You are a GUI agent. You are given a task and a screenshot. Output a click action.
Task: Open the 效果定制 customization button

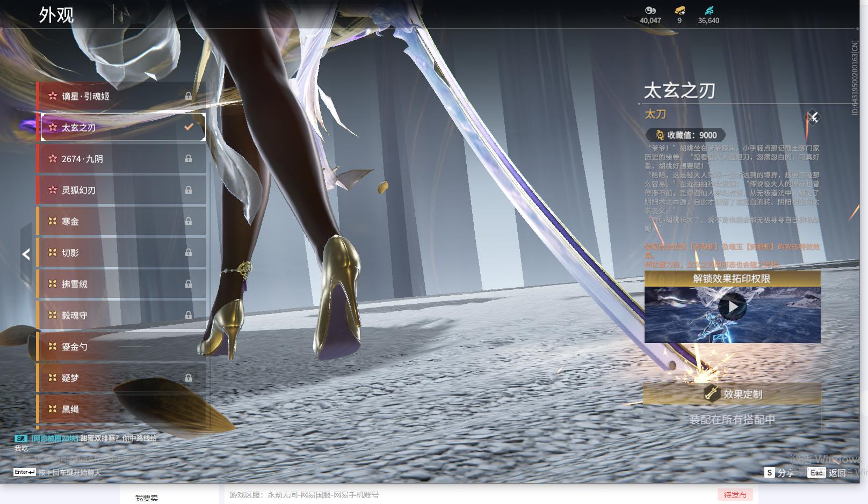(x=732, y=394)
